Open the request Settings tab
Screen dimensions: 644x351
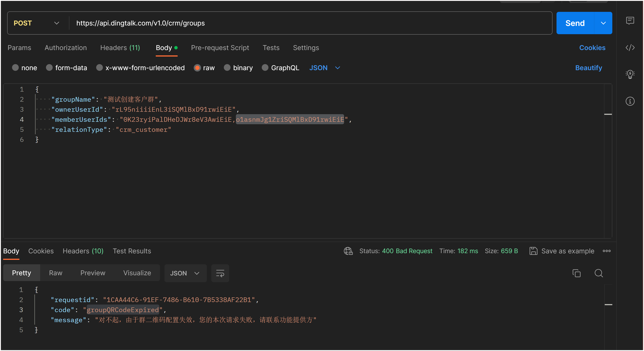pos(306,48)
